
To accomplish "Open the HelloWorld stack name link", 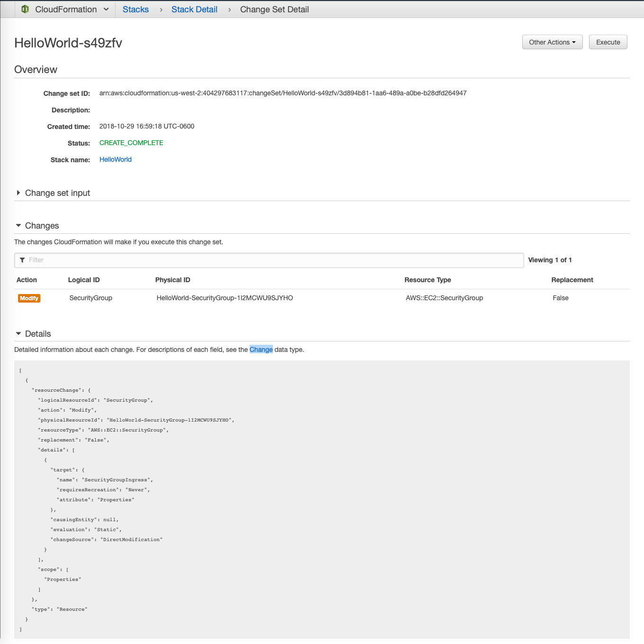I will (116, 159).
